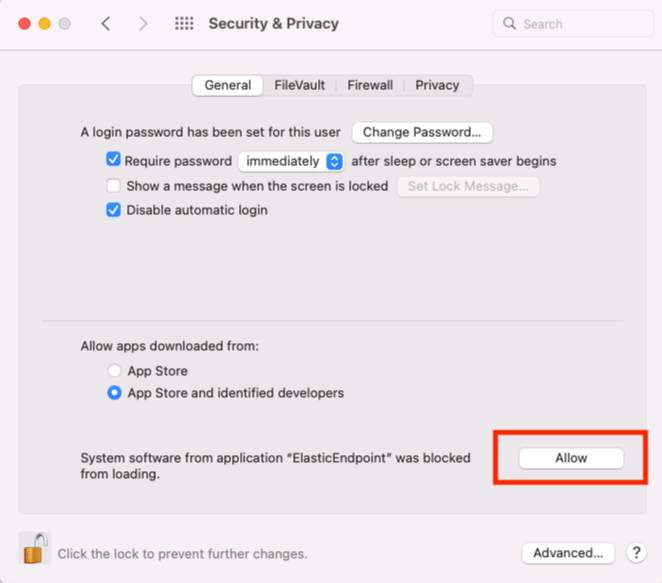The height and width of the screenshot is (583, 662).
Task: Click the lock icon to prevent changes
Action: [34, 549]
